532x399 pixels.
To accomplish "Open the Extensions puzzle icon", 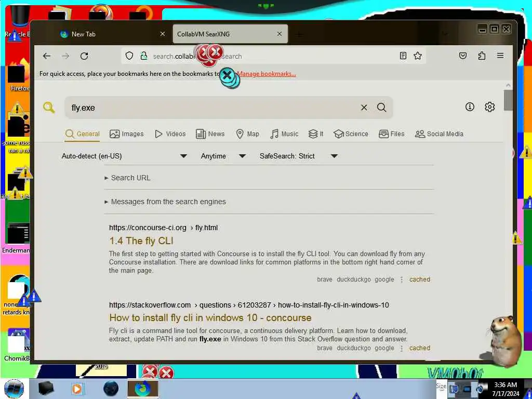I will (x=482, y=56).
